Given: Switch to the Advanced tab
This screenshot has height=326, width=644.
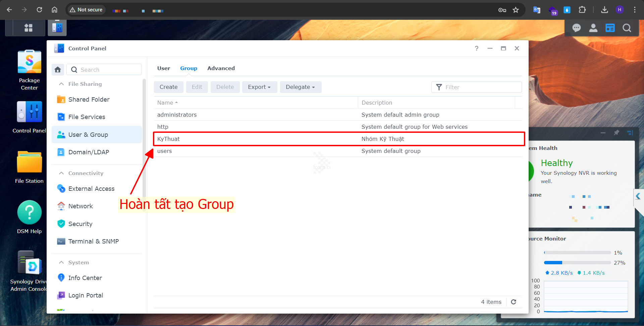Looking at the screenshot, I should pos(221,68).
